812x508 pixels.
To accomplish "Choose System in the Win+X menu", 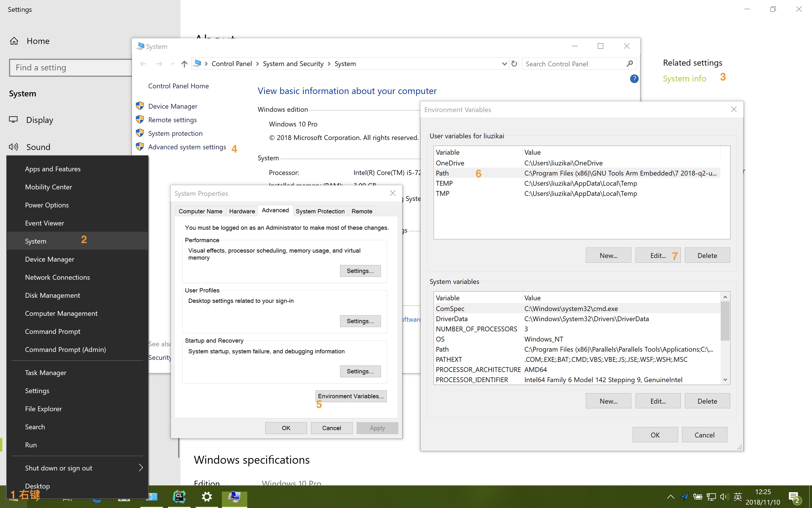I will tap(77, 241).
